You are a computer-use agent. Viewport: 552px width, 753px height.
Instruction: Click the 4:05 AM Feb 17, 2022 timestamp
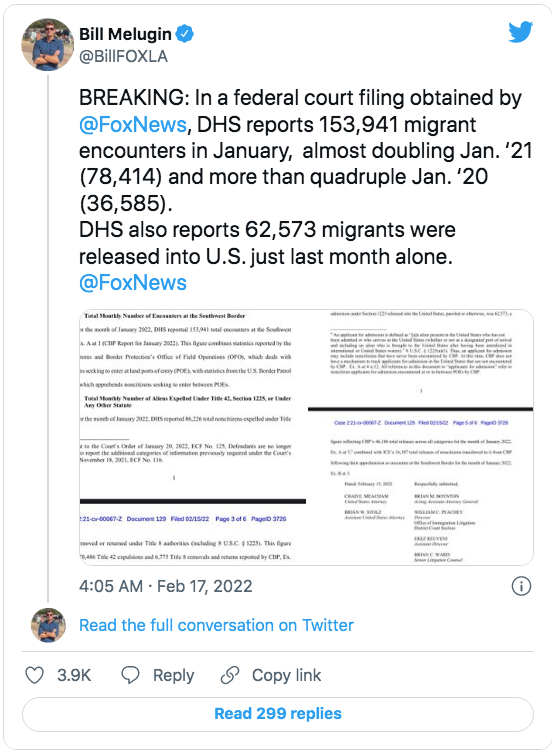click(166, 586)
